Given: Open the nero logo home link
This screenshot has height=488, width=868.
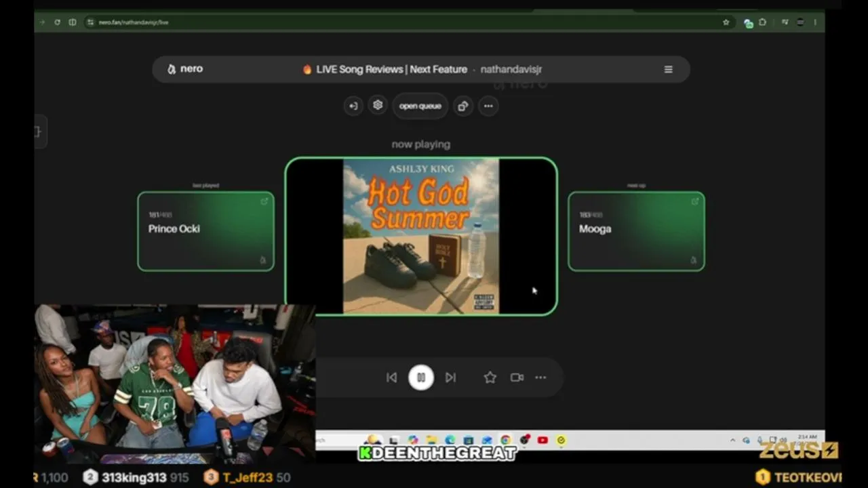Looking at the screenshot, I should (x=185, y=69).
